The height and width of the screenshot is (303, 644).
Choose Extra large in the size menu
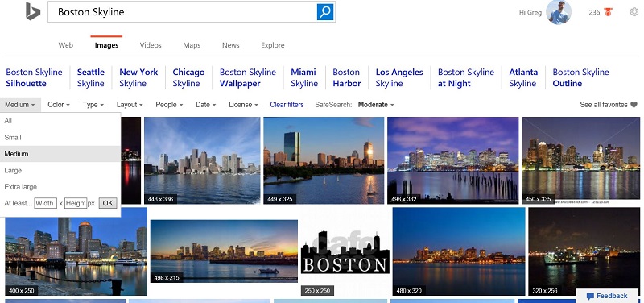60,187
